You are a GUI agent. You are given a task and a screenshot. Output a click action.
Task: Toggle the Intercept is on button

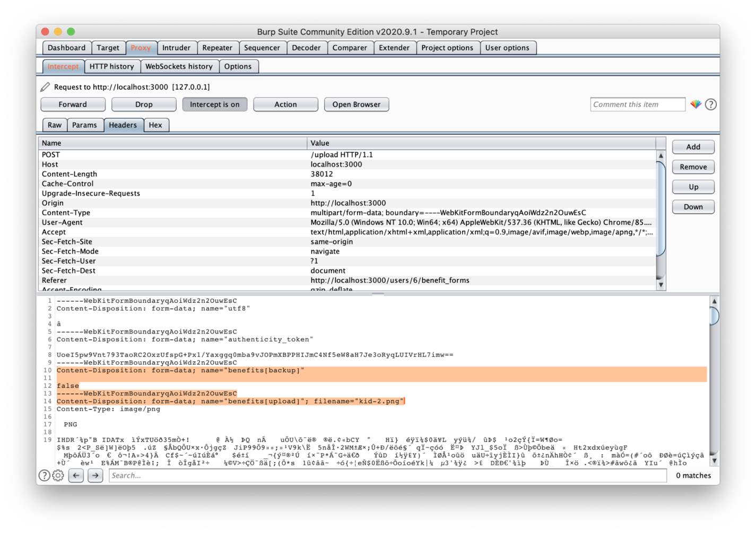click(214, 104)
